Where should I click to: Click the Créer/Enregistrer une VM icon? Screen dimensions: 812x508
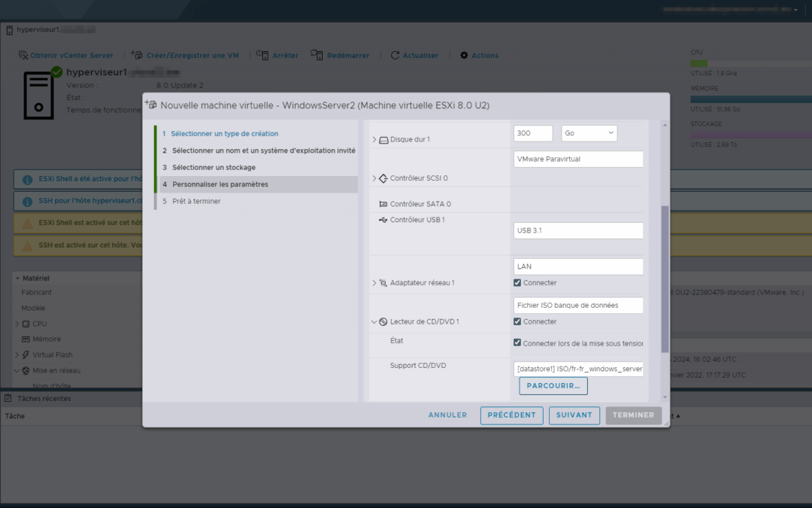137,54
